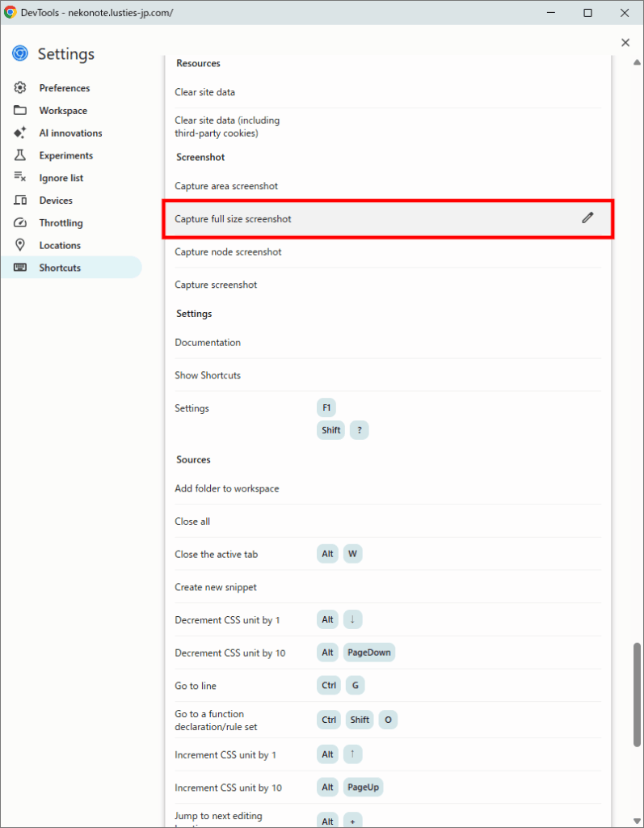Click the Experiments flask icon
The height and width of the screenshot is (828, 644).
[20, 155]
